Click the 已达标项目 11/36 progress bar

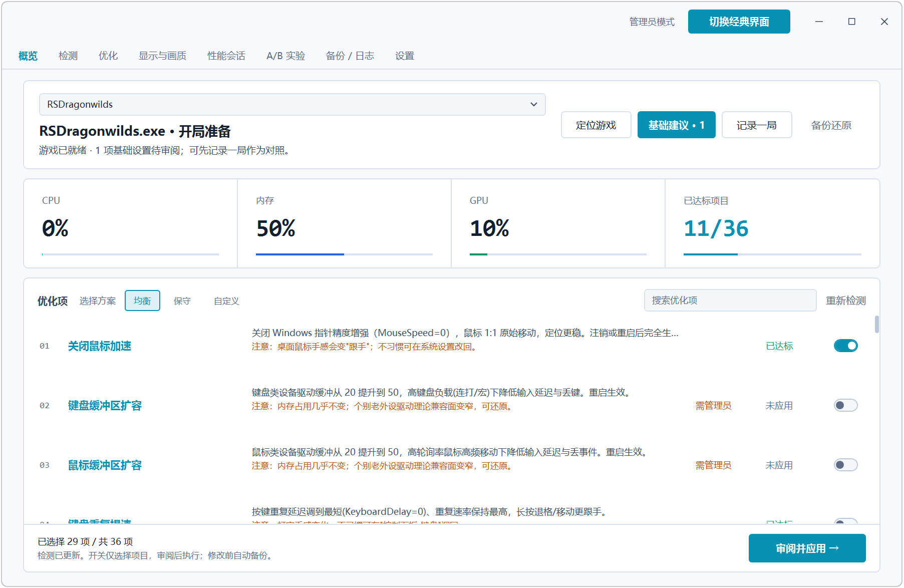772,254
